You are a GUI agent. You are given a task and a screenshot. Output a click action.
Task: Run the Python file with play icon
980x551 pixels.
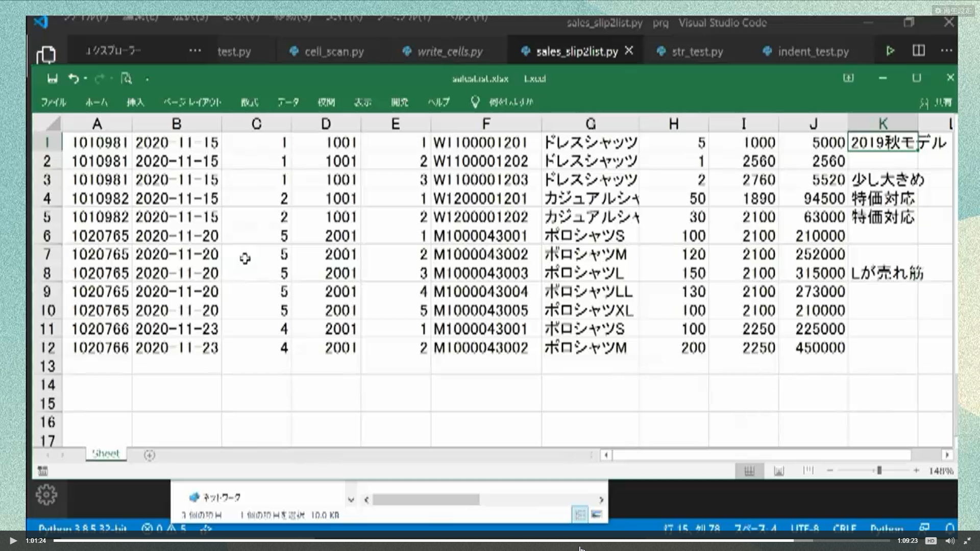(890, 51)
